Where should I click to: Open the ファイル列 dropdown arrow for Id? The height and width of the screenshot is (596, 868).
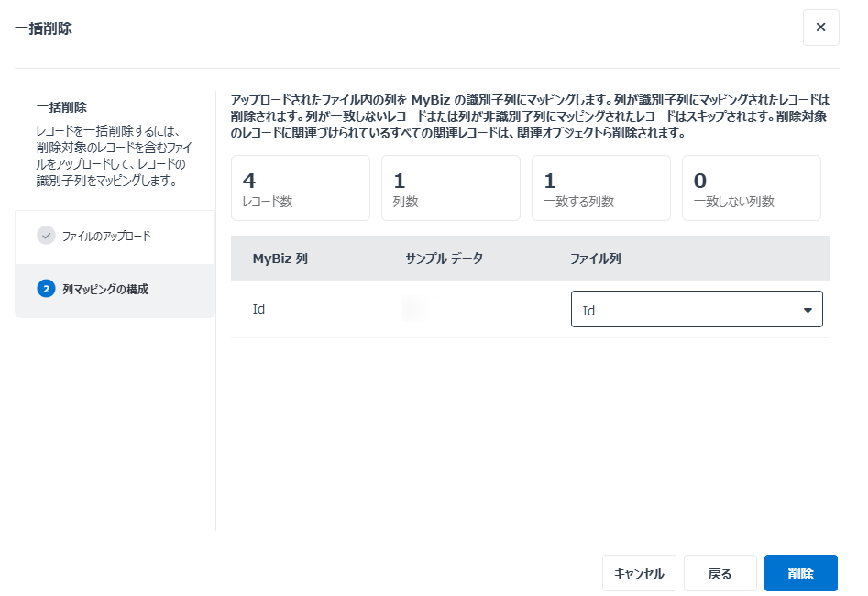(x=808, y=310)
